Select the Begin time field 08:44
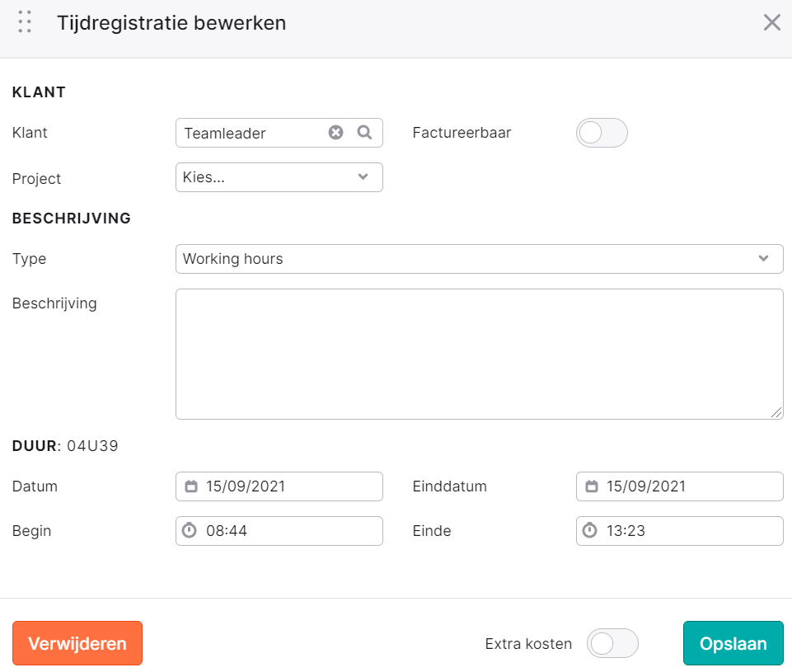 [279, 531]
